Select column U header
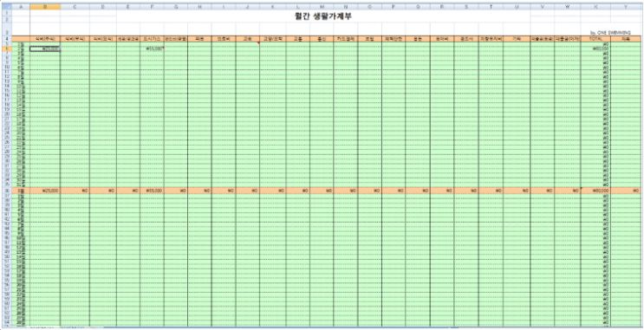Screen dimensions: 644x330 point(517,7)
